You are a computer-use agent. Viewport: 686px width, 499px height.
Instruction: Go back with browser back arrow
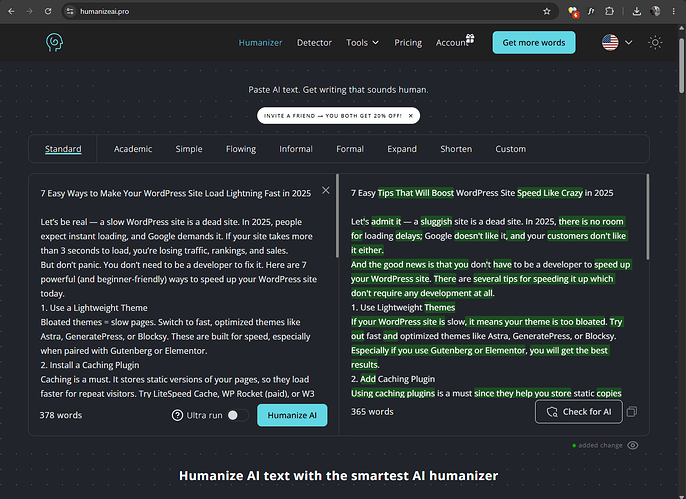click(x=11, y=11)
